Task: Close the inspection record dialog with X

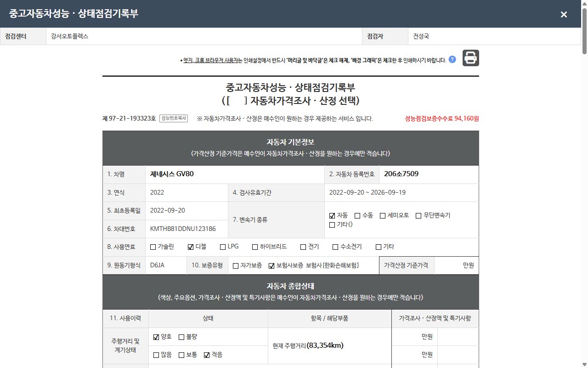Action: click(564, 14)
